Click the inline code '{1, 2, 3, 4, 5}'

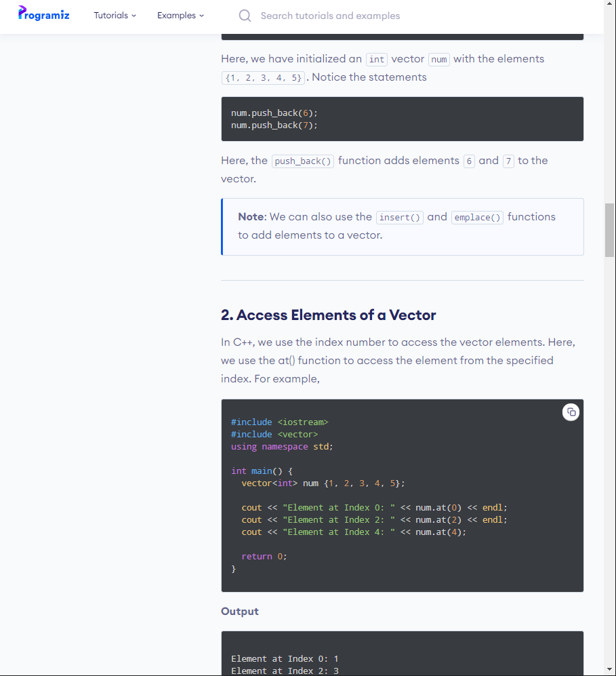(x=263, y=78)
